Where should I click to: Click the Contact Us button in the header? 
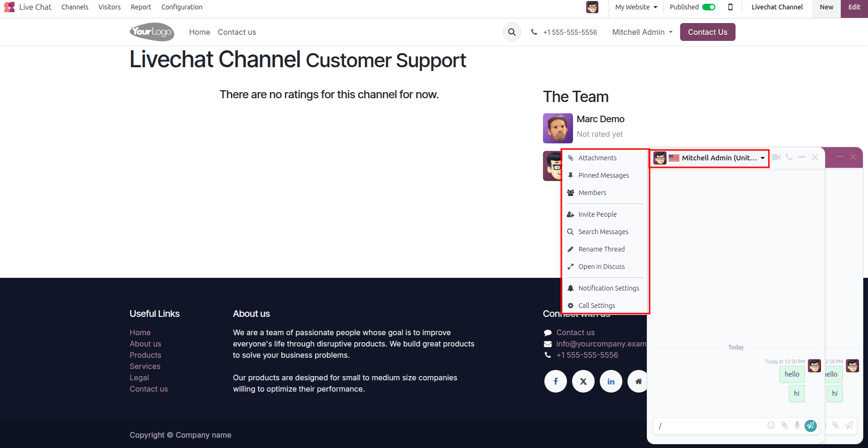(x=707, y=32)
